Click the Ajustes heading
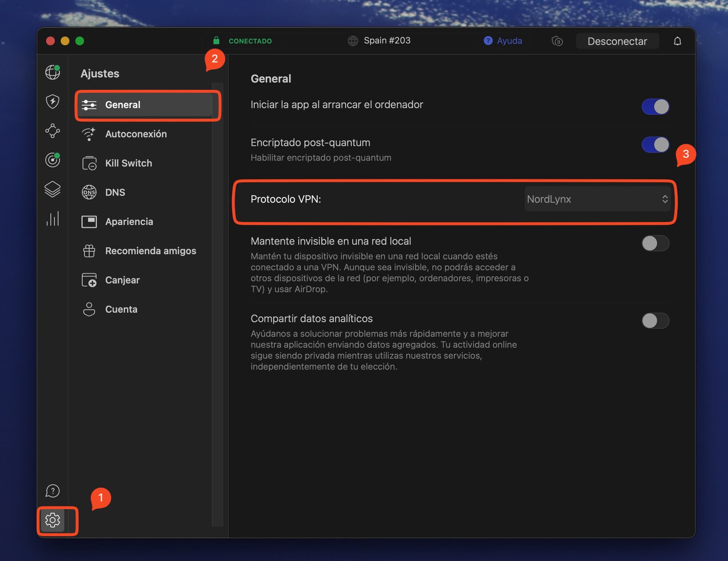Viewport: 728px width, 561px height. click(x=100, y=74)
